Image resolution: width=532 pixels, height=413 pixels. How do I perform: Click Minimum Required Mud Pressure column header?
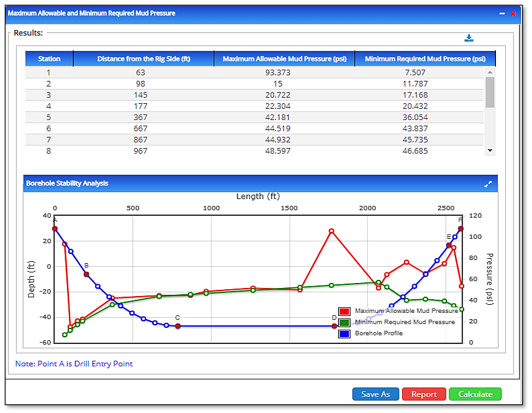point(425,59)
